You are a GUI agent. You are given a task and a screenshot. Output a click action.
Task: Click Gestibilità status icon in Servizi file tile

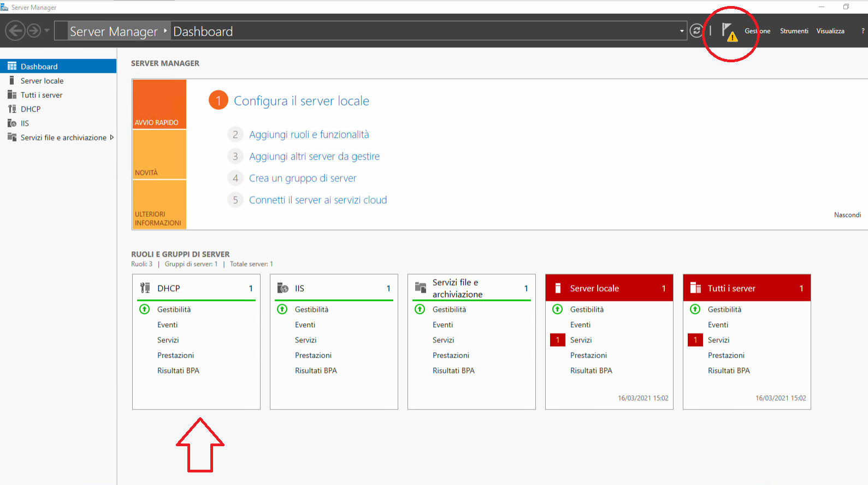[420, 309]
